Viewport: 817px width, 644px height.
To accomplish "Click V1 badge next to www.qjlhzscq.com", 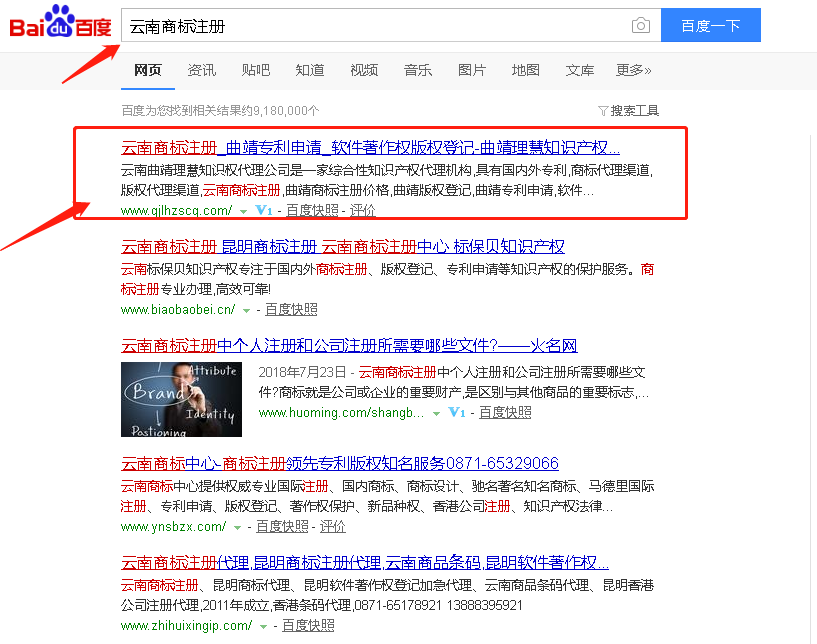I will [264, 210].
